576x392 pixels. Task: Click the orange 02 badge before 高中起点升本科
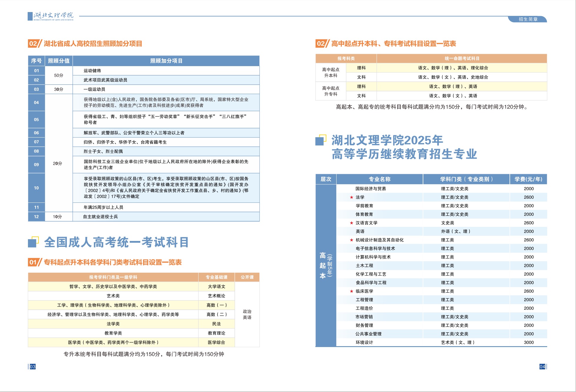coord(322,44)
